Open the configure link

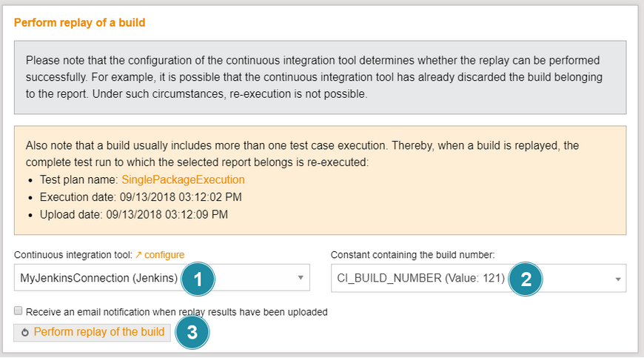pyautogui.click(x=164, y=255)
